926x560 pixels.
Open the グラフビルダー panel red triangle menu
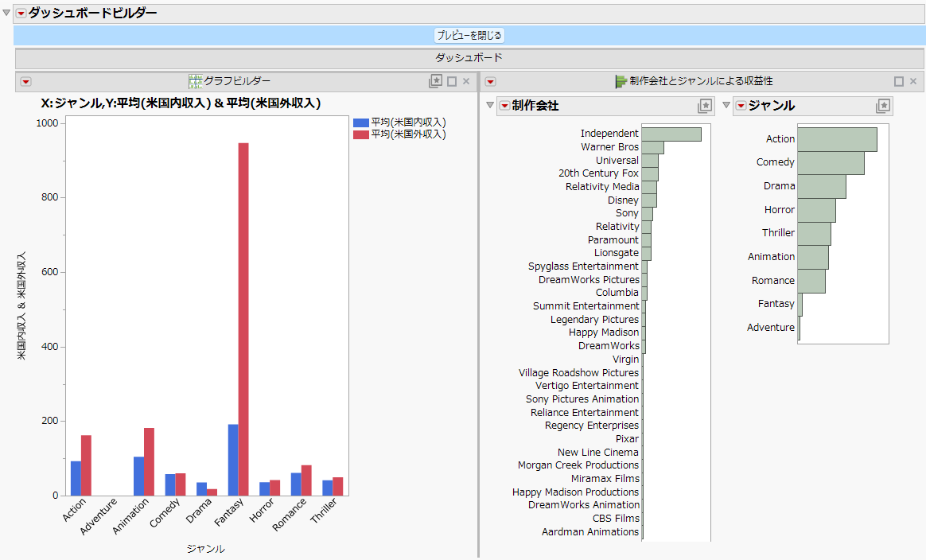pos(26,81)
